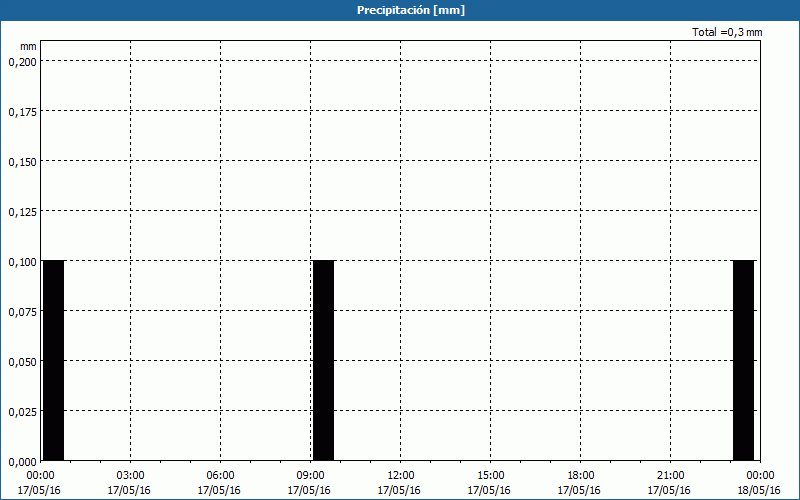Click the 0,175 y-axis value
Screen dimensions: 800x500
point(23,112)
